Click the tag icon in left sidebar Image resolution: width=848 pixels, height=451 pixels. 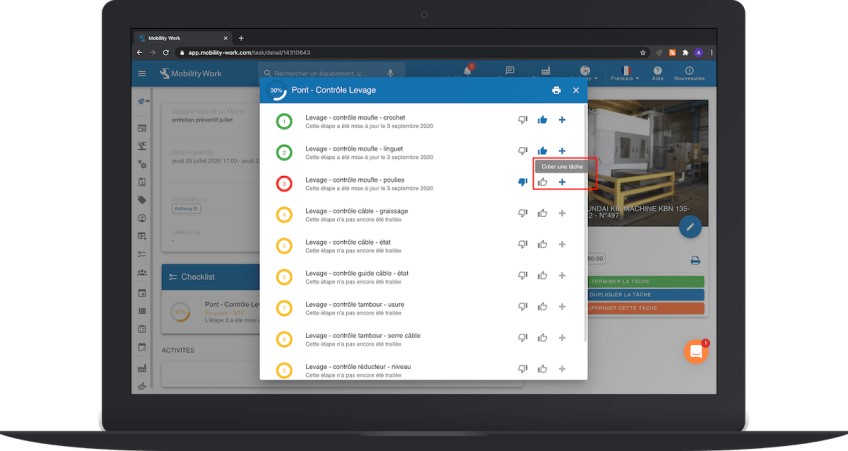click(142, 200)
